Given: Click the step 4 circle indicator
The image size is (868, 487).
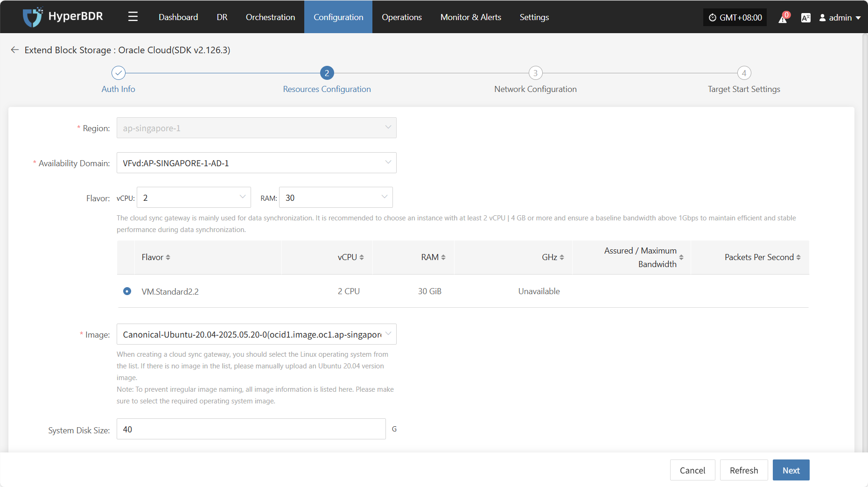Looking at the screenshot, I should [744, 73].
